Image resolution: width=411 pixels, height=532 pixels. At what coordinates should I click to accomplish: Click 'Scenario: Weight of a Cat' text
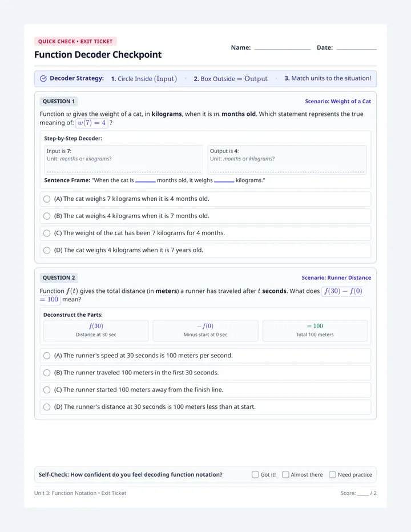[338, 102]
